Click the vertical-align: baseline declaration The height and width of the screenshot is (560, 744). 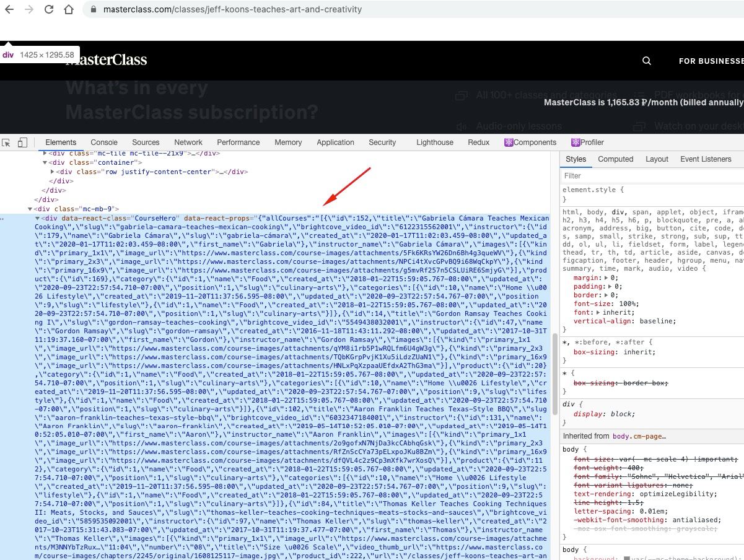(x=625, y=322)
